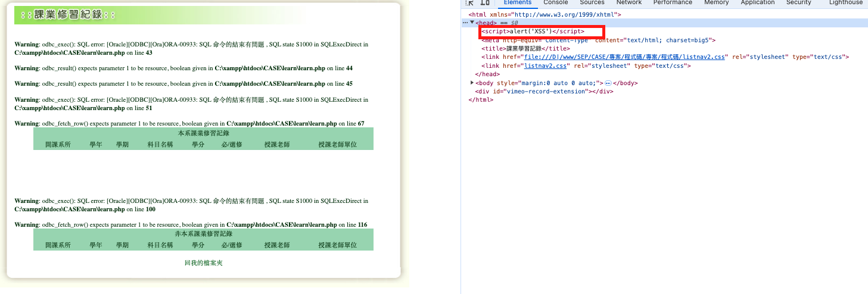
Task: Click the odbc_fetch_row warning on line 116
Action: coord(191,225)
